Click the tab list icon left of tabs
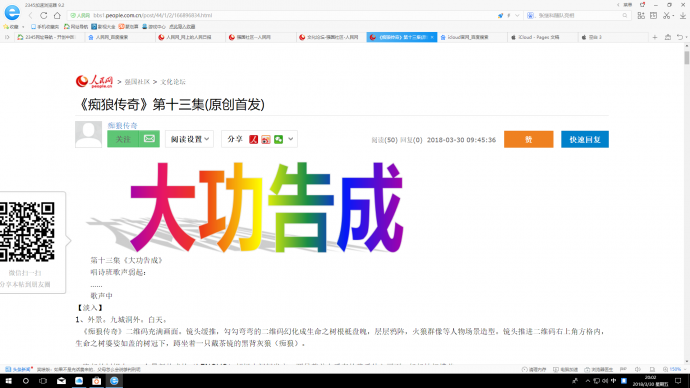 (7, 37)
